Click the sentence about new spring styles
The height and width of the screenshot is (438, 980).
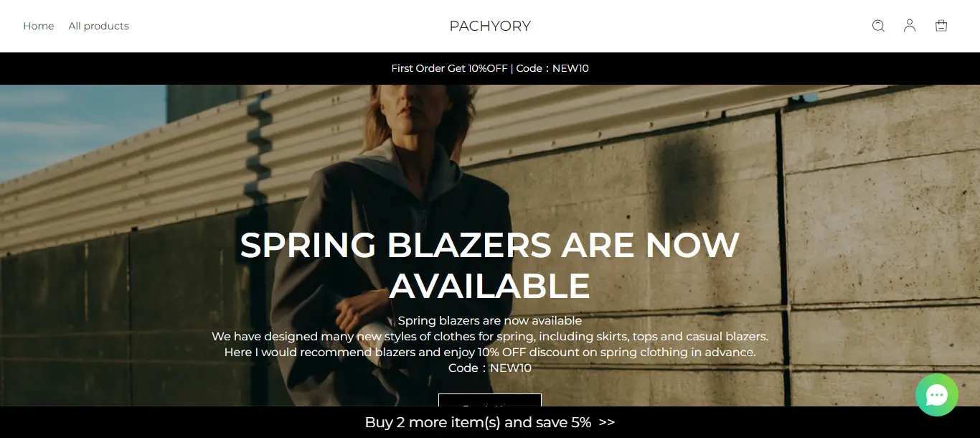click(490, 336)
